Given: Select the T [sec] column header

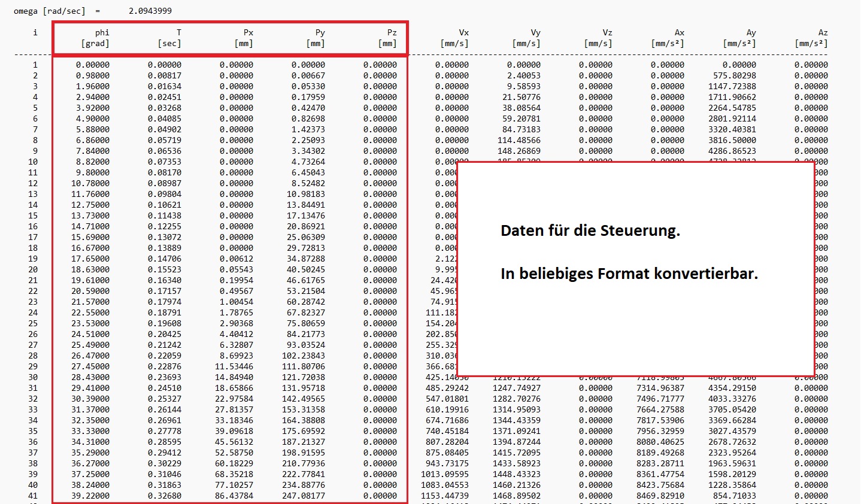Looking at the screenshot, I should coord(169,38).
